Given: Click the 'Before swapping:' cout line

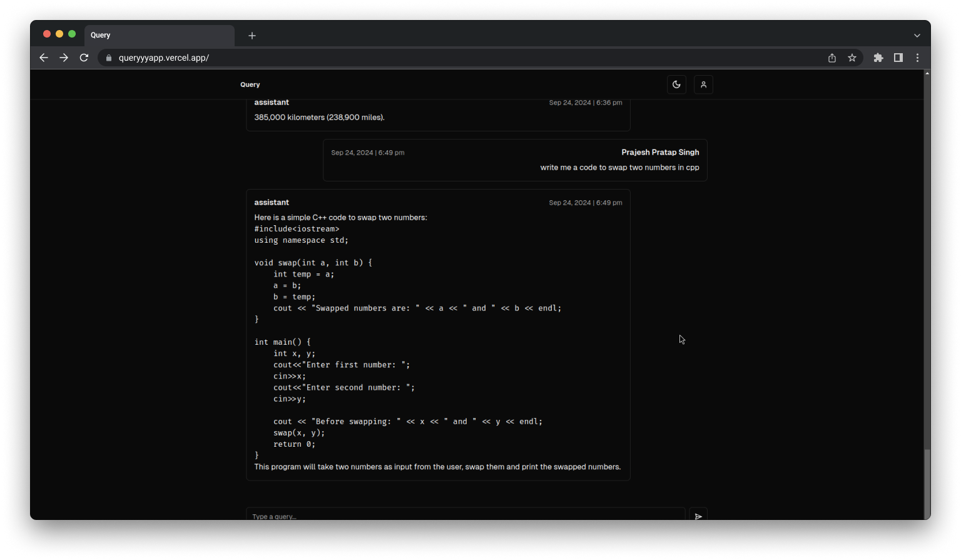Looking at the screenshot, I should coord(408,422).
